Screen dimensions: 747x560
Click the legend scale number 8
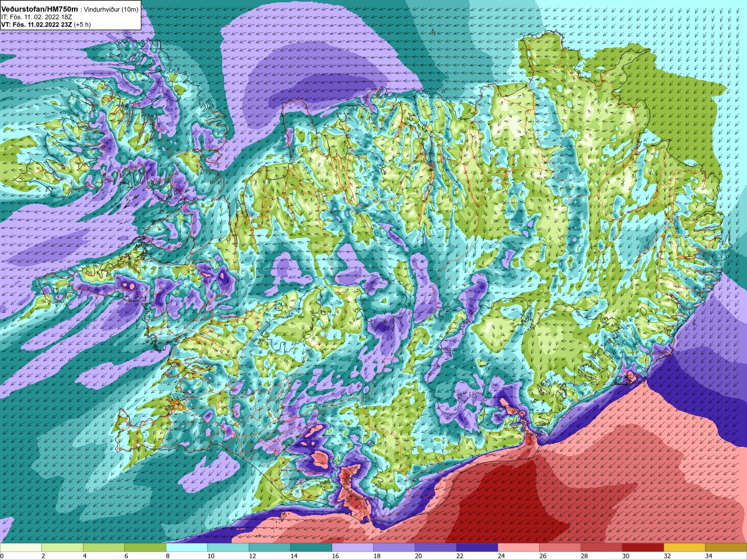tap(167, 556)
